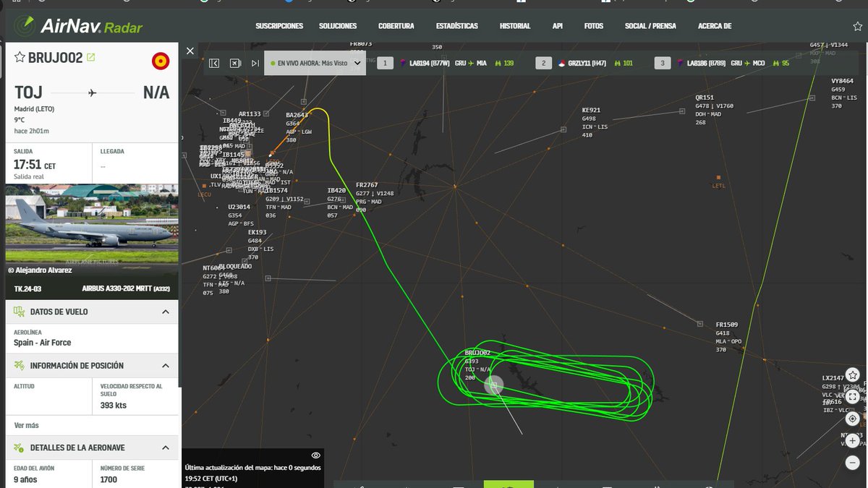This screenshot has height=488, width=868.
Task: Open the ESTADÍSTICAS menu
Action: pos(457,26)
